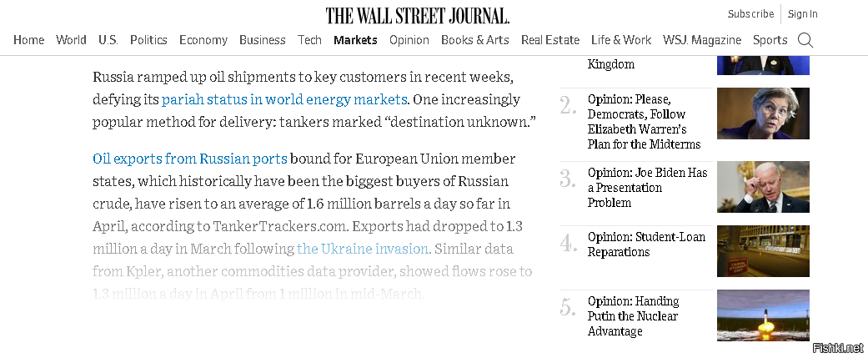The height and width of the screenshot is (358, 868).
Task: Open the Opinion section in navigation
Action: click(x=409, y=40)
